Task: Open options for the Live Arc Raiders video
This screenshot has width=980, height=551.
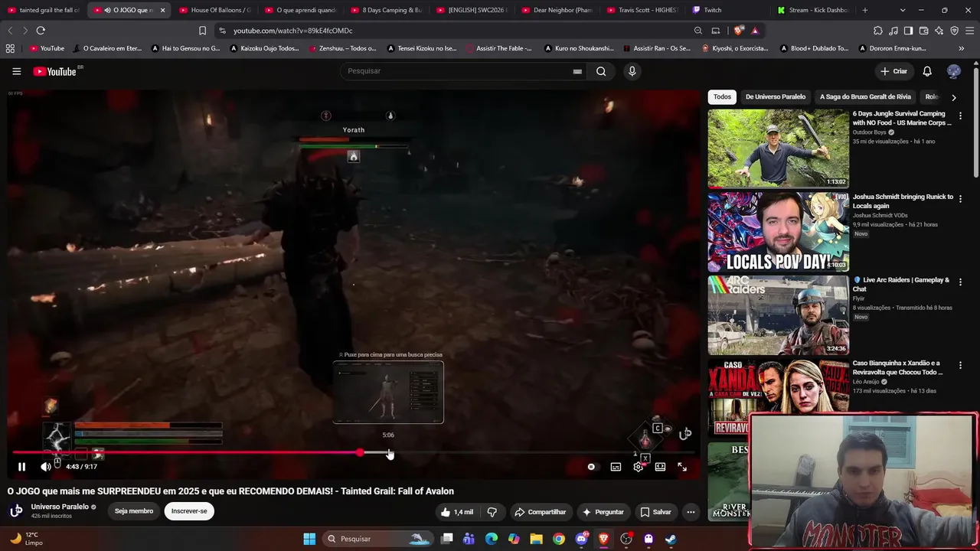Action: tap(960, 282)
